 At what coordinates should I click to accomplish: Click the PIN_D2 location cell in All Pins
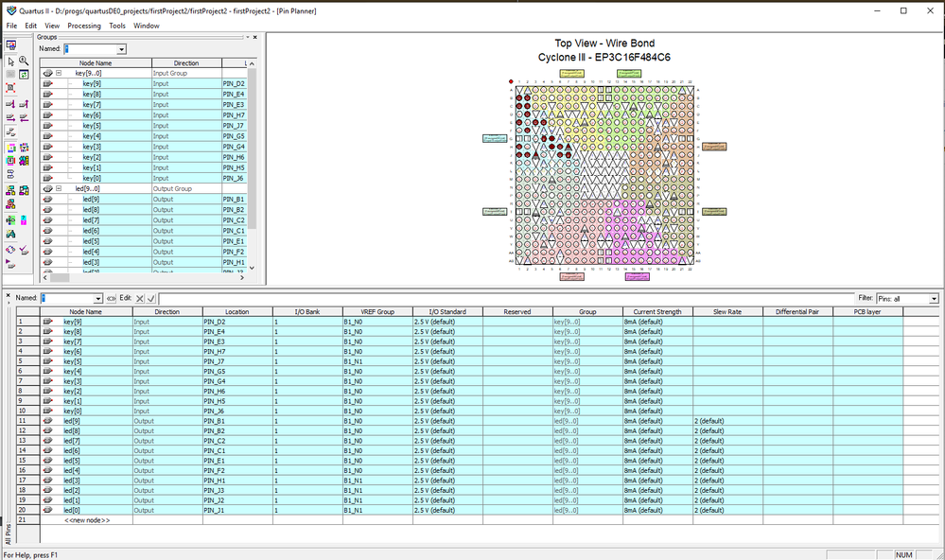[237, 322]
